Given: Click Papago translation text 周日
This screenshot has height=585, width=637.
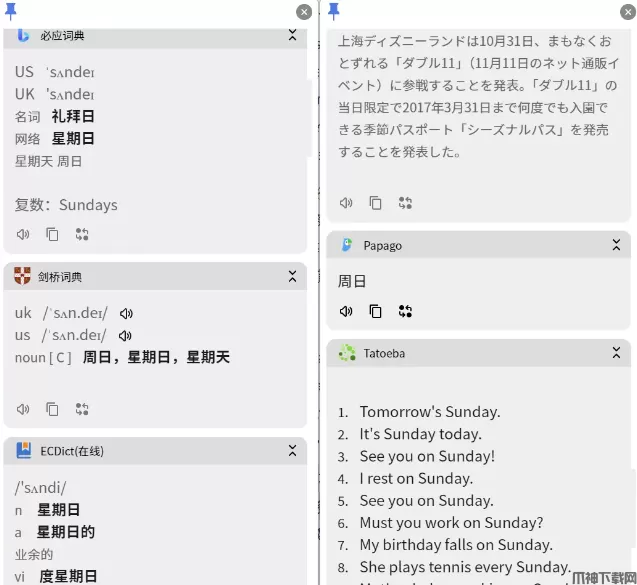Looking at the screenshot, I should (x=352, y=281).
